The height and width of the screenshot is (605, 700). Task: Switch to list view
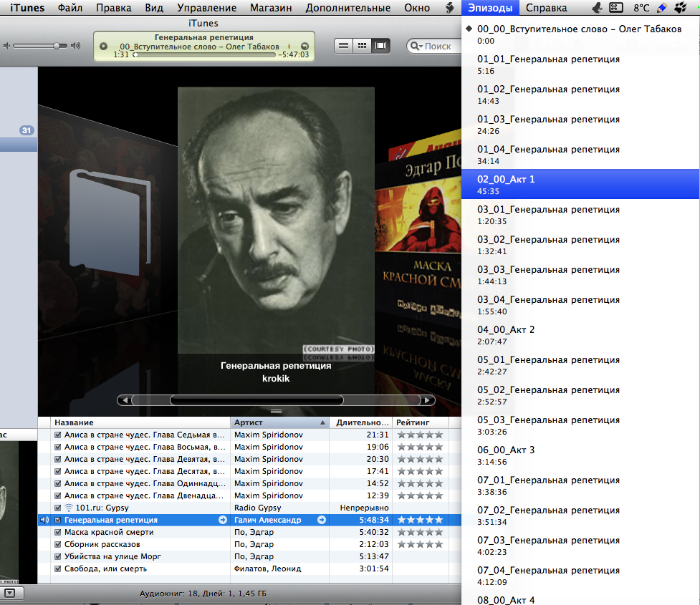pos(343,46)
